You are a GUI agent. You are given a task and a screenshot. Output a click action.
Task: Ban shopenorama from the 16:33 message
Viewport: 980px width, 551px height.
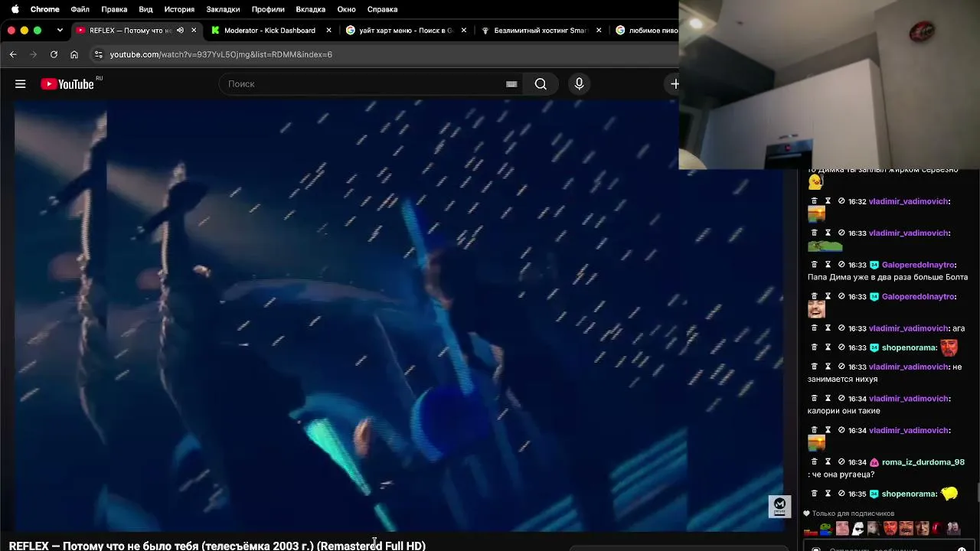pyautogui.click(x=841, y=347)
